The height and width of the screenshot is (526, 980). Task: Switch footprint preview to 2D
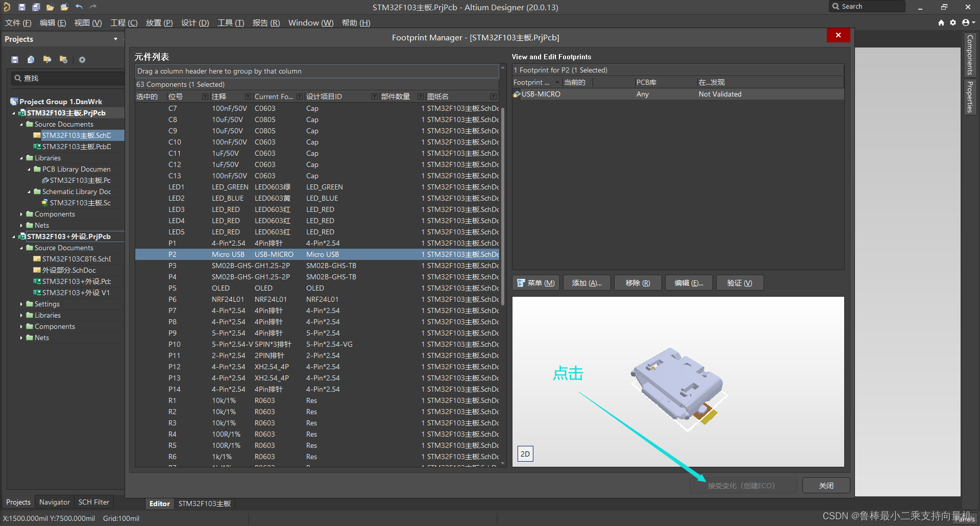[x=525, y=453]
